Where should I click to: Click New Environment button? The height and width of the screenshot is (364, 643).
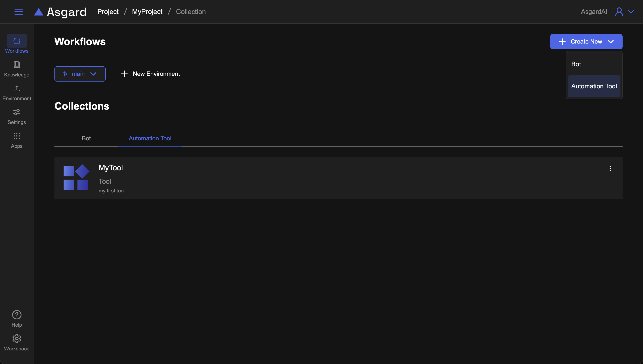150,74
